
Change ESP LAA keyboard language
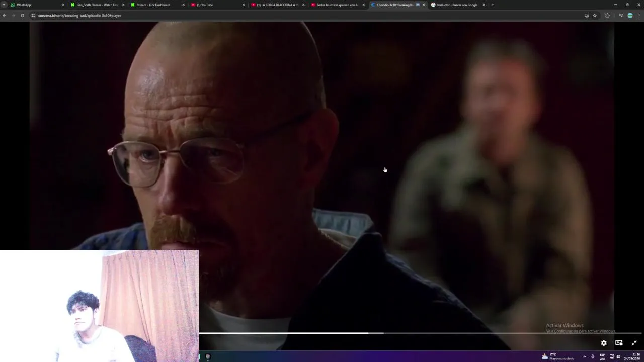point(602,356)
